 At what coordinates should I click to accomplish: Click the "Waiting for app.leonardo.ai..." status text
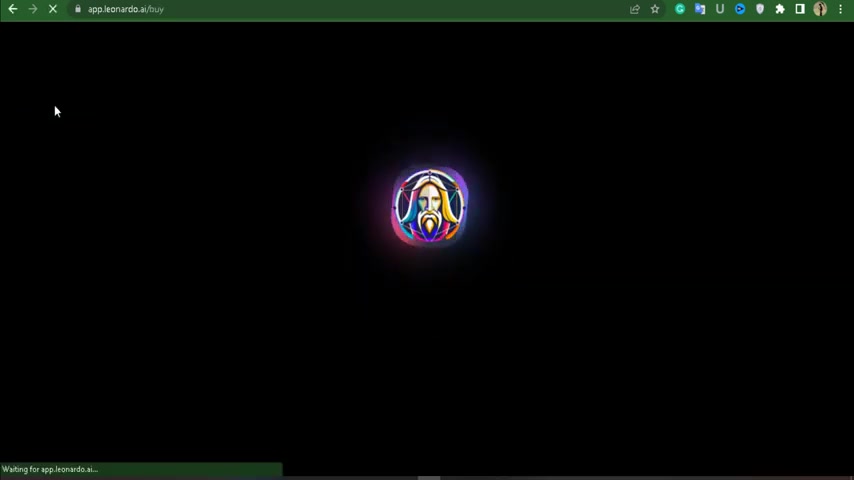[50, 469]
